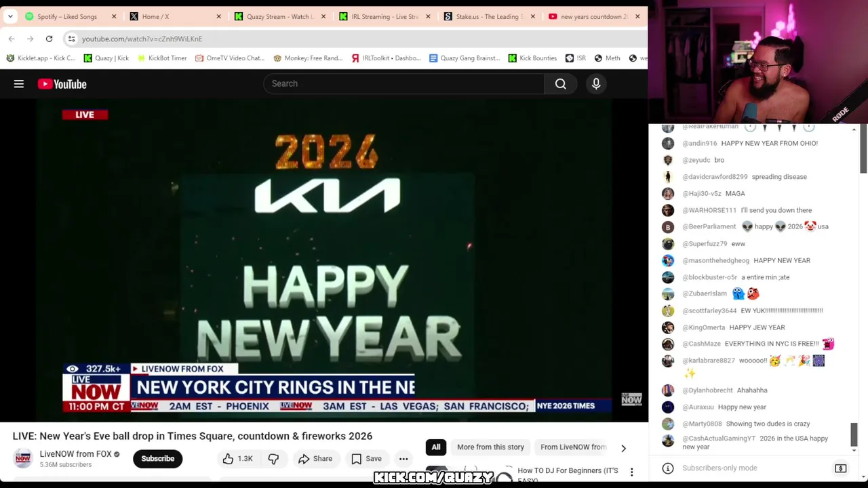
Task: Select From LiveNOW from FOX chip
Action: 573,447
